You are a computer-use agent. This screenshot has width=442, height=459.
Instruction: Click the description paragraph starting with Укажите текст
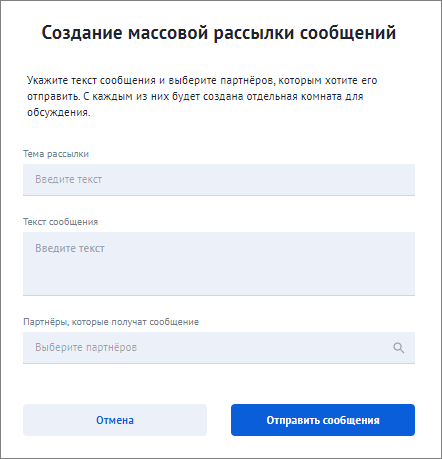click(202, 96)
